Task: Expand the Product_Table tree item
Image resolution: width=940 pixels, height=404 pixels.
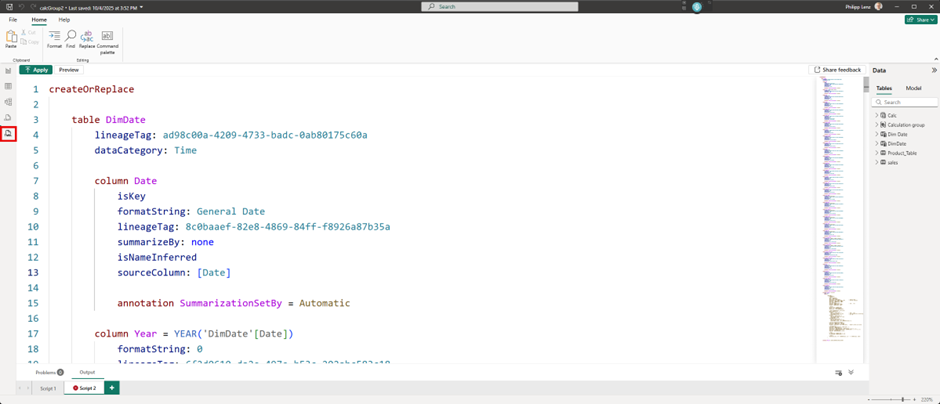Action: pos(877,153)
